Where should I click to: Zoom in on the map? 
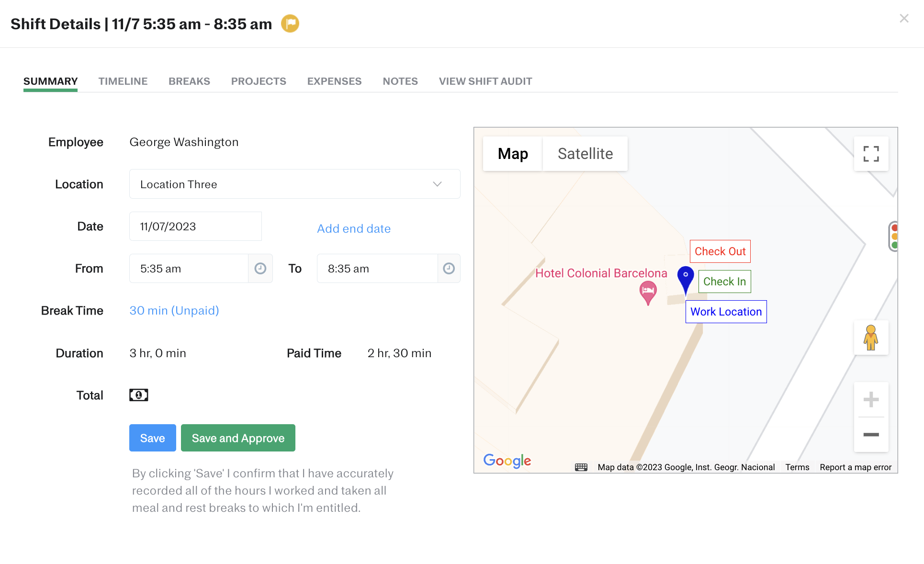point(871,399)
